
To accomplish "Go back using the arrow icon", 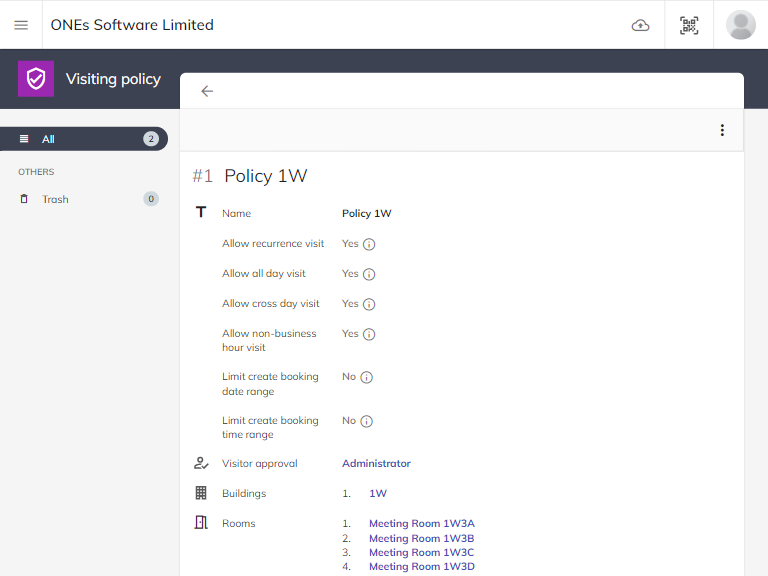I will tap(207, 91).
